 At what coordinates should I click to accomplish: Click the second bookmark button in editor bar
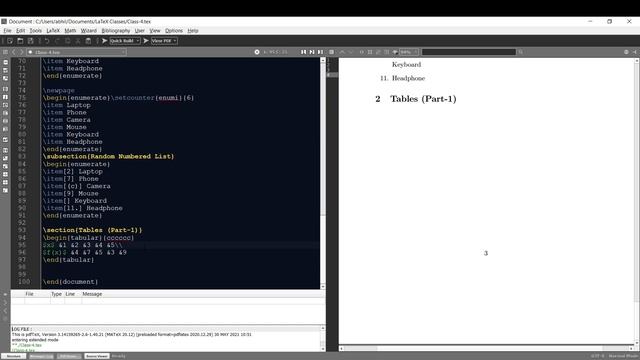[x=312, y=52]
